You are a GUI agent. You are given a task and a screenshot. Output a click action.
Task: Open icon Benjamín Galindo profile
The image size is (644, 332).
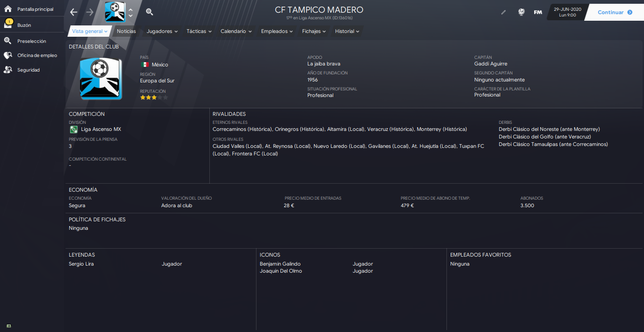point(280,264)
